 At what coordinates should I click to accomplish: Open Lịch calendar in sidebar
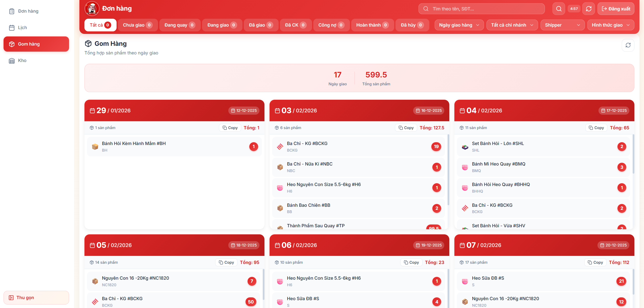click(x=22, y=28)
